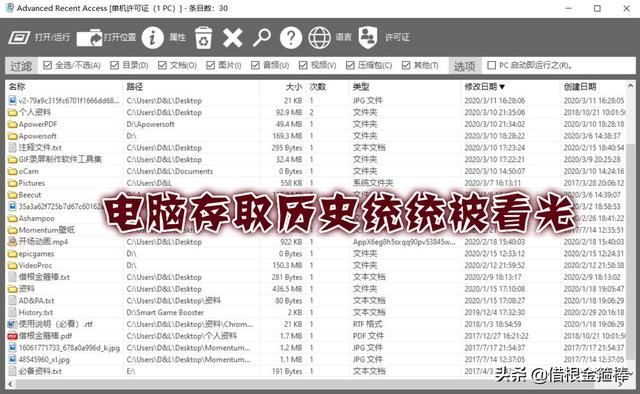Click the recycle bin delete icon

[203, 38]
